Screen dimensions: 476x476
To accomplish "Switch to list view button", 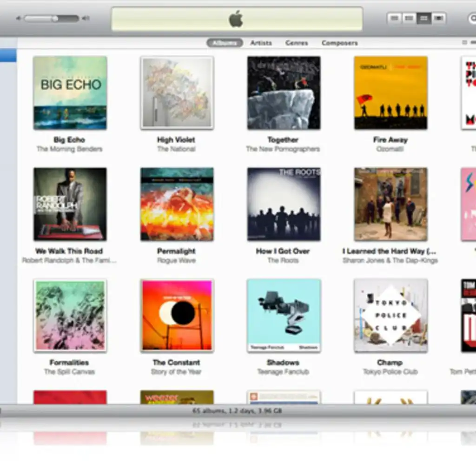I will tap(394, 19).
